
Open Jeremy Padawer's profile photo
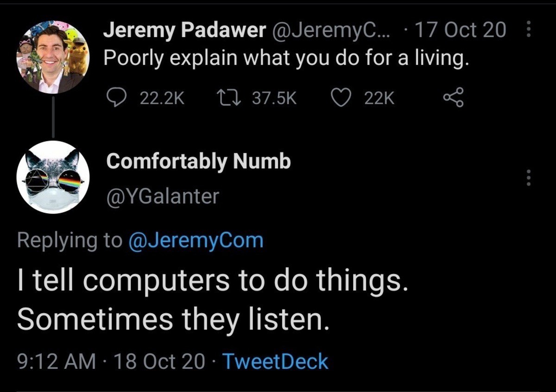click(x=53, y=57)
